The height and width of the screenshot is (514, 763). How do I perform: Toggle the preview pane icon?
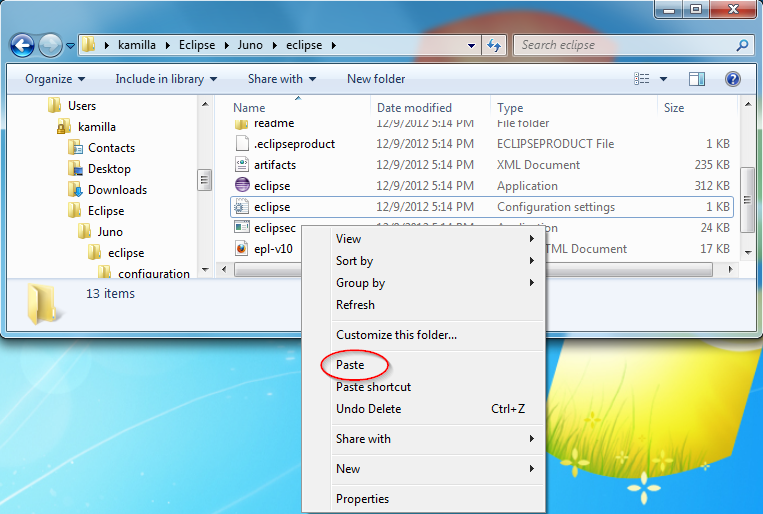697,79
